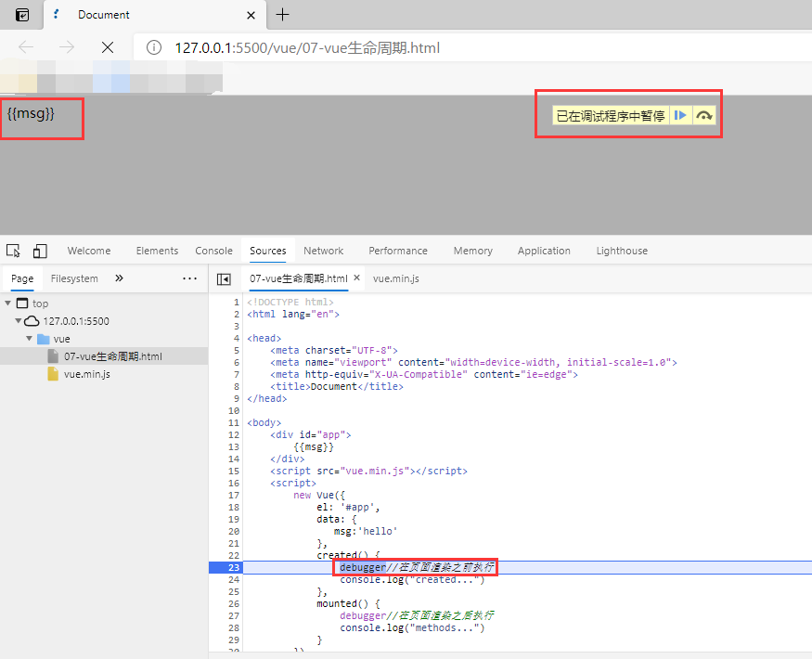Screen dimensions: 812x659
Task: Open vue.min.js in file tree
Action: coord(87,374)
